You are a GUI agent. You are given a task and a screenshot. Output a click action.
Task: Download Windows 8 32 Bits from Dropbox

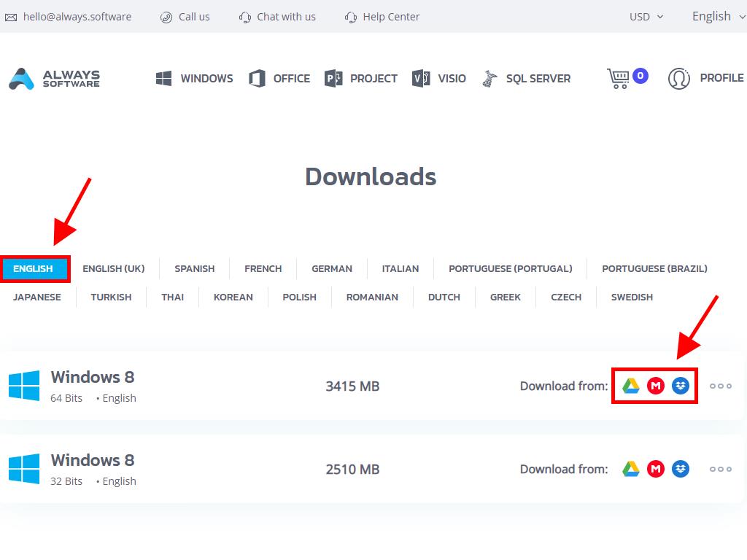coord(681,469)
